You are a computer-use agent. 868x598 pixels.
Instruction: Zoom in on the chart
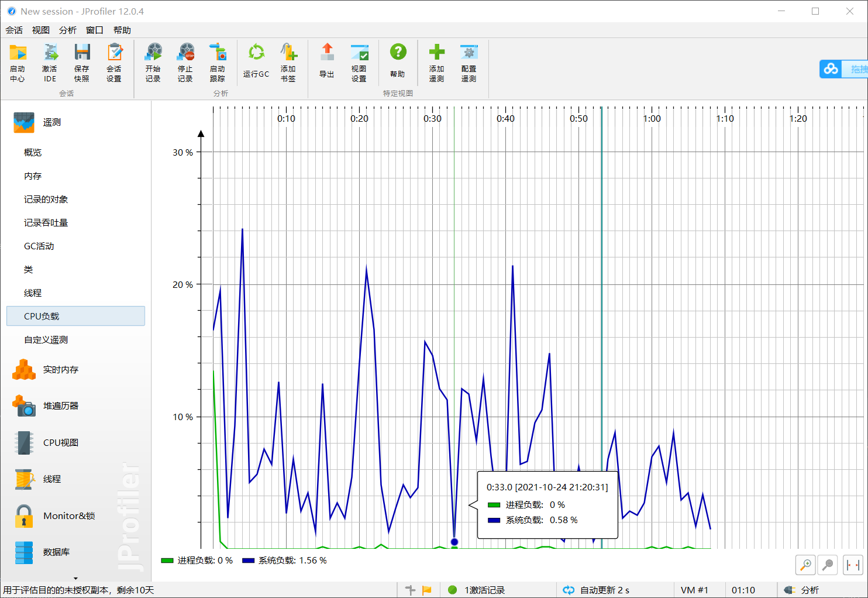coord(806,565)
